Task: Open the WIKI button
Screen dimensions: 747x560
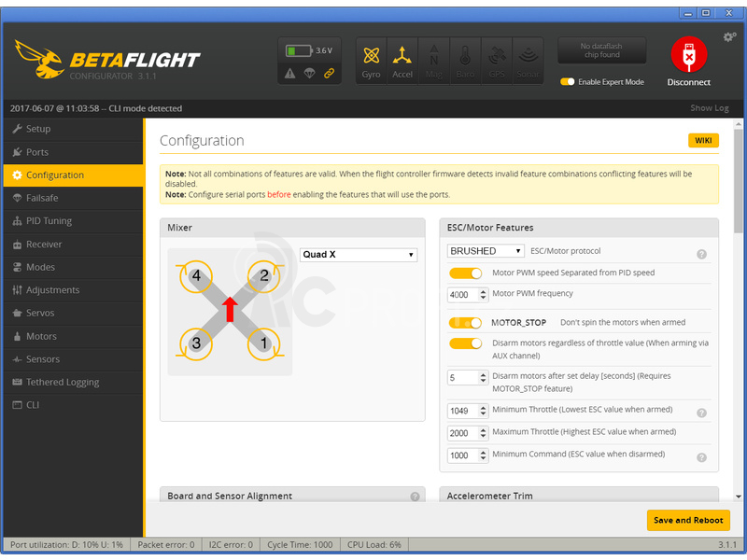Action: tap(703, 141)
